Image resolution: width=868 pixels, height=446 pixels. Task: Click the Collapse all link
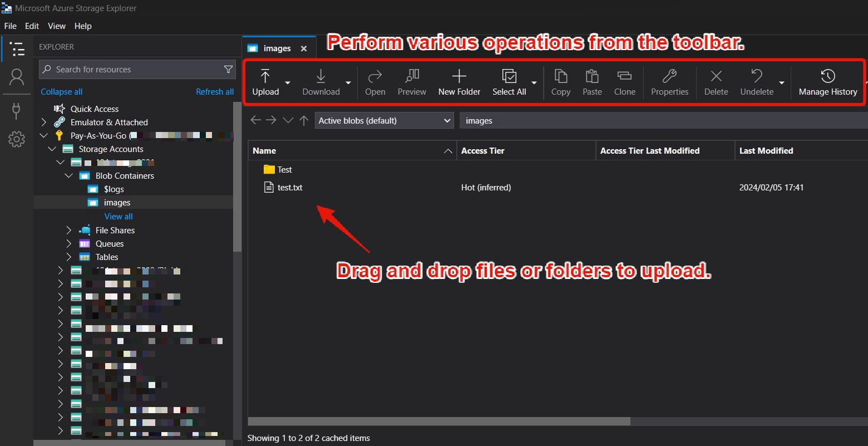coord(61,92)
